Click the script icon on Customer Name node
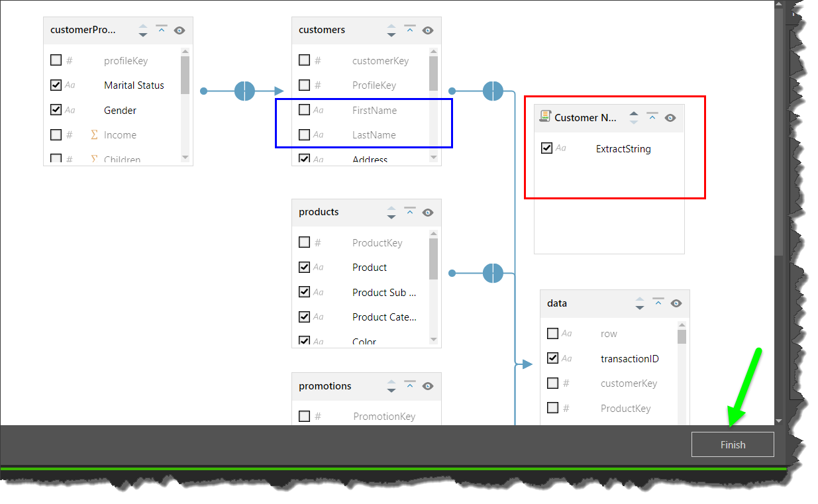Image resolution: width=818 pixels, height=504 pixels. click(x=545, y=117)
